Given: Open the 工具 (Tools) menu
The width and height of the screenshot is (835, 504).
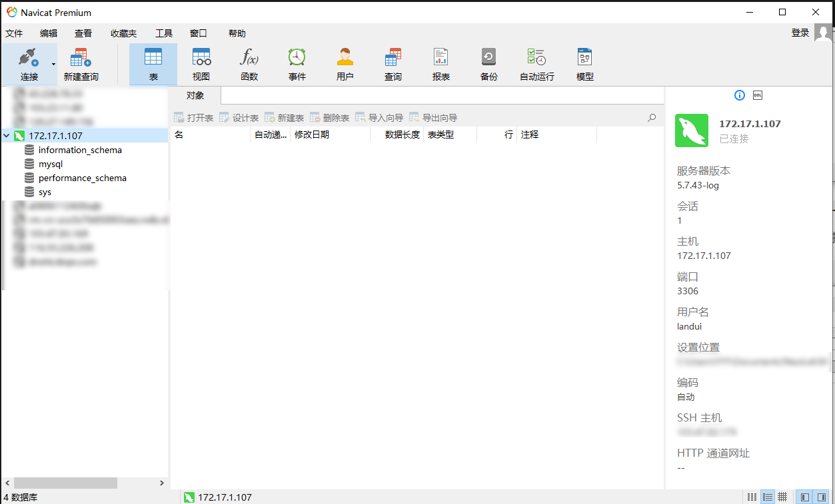Looking at the screenshot, I should tap(163, 33).
